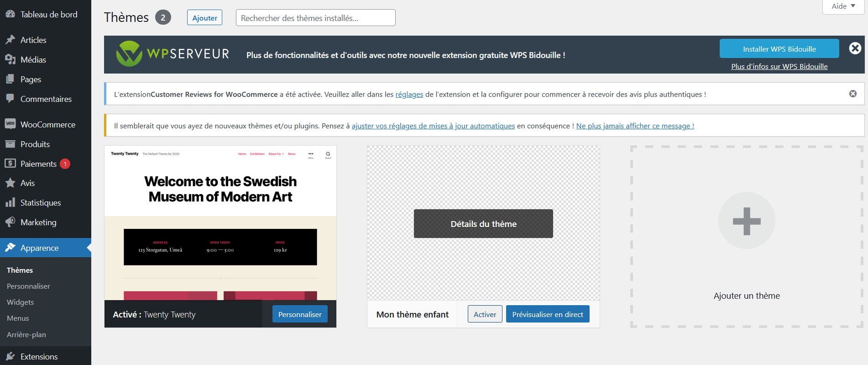Click the Apparence paintbrush icon
Viewport: 868px width, 365px height.
pos(10,248)
